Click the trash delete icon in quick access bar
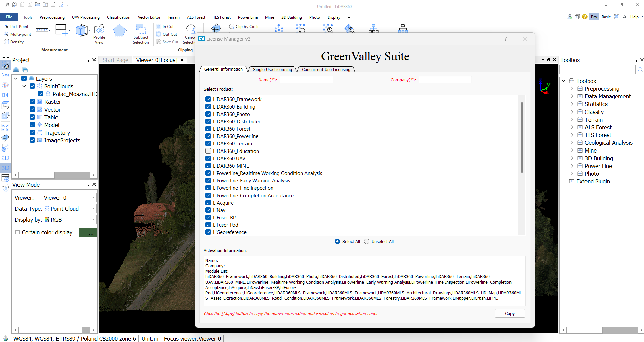 pos(22,5)
